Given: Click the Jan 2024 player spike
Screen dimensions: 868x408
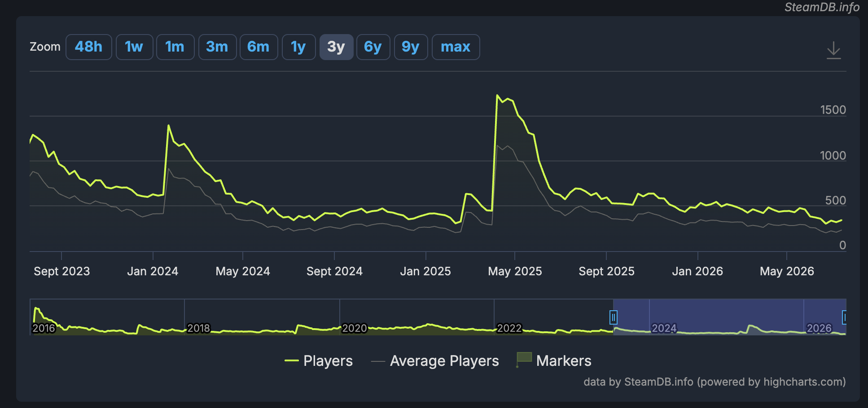Looking at the screenshot, I should tap(168, 126).
